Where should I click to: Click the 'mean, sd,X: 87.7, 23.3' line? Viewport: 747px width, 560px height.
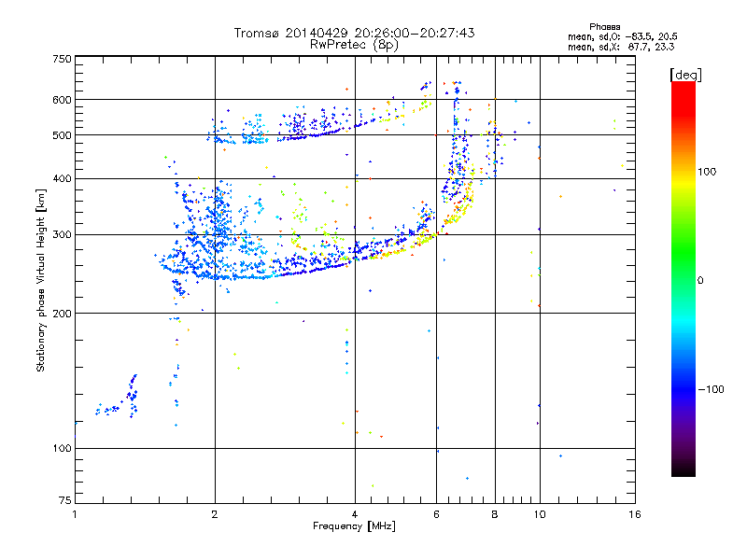pyautogui.click(x=621, y=48)
